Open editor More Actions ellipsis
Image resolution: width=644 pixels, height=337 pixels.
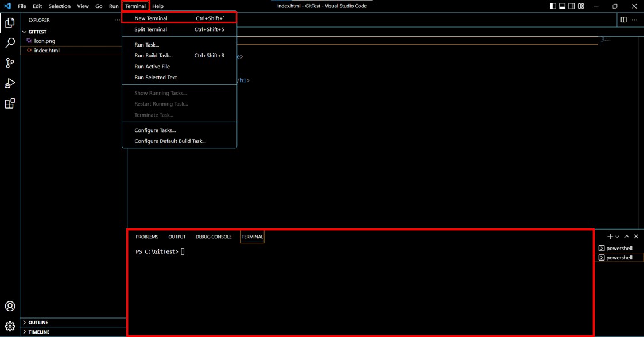tap(634, 20)
